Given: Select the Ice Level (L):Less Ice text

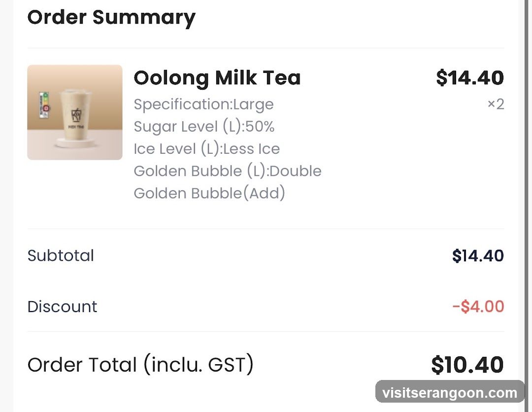Looking at the screenshot, I should coord(206,149).
